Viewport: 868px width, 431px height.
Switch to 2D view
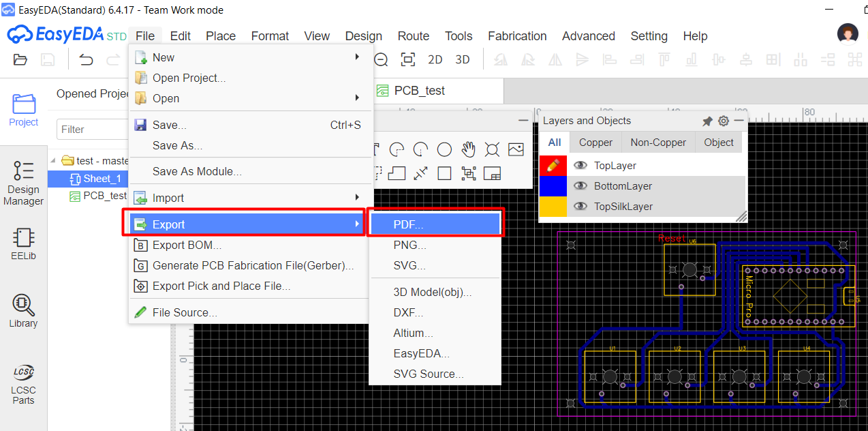coord(435,60)
